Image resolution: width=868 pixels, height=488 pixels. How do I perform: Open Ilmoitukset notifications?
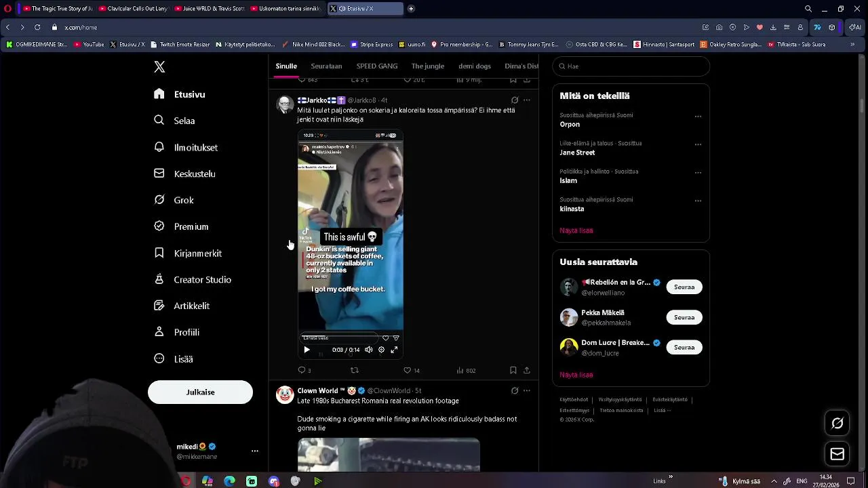[186, 147]
